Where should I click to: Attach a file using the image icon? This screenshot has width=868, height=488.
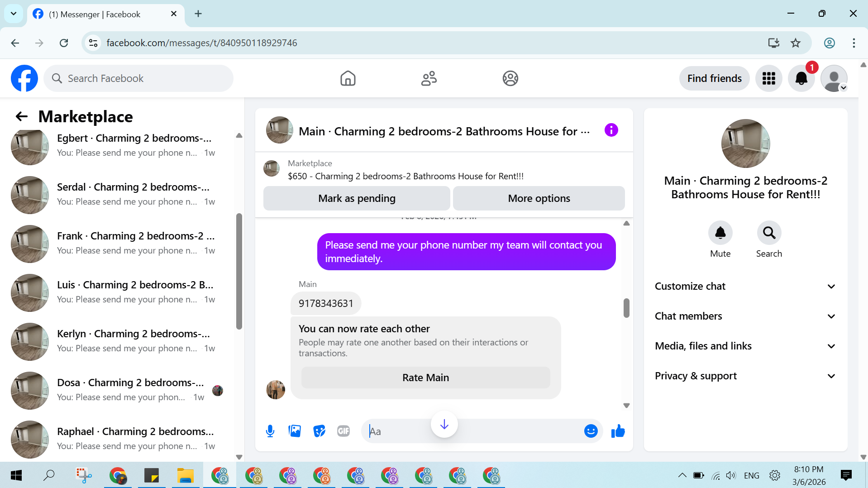[x=295, y=431]
